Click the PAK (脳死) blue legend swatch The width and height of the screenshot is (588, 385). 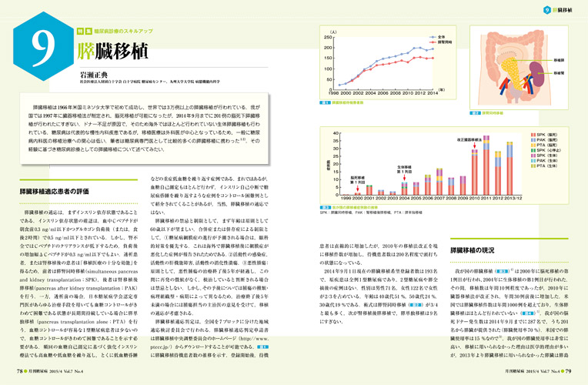click(x=533, y=139)
